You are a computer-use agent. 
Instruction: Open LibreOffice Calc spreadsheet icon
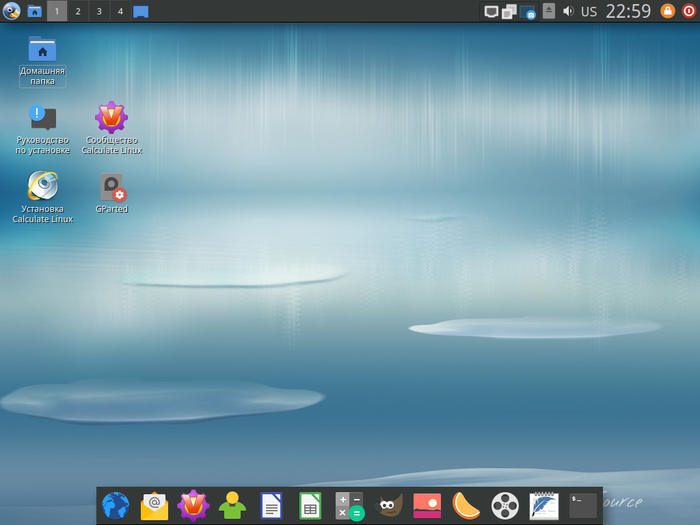pyautogui.click(x=310, y=506)
